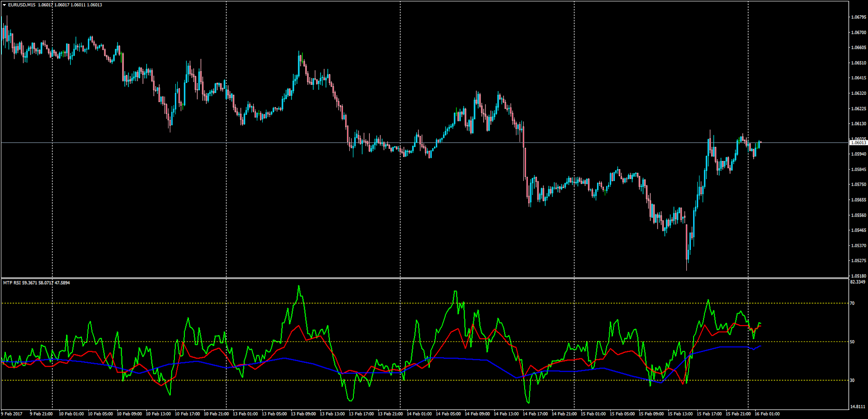This screenshot has width=868, height=419.
Task: Click the RSI level 70 label
Action: point(852,303)
